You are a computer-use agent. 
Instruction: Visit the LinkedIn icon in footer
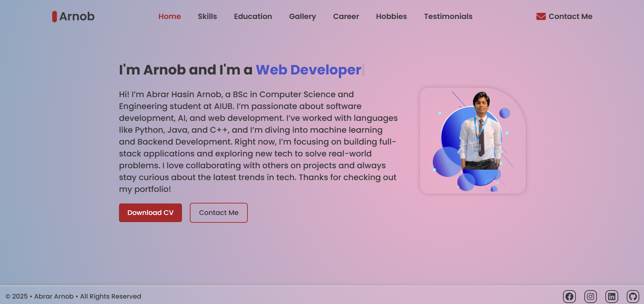[x=611, y=297]
